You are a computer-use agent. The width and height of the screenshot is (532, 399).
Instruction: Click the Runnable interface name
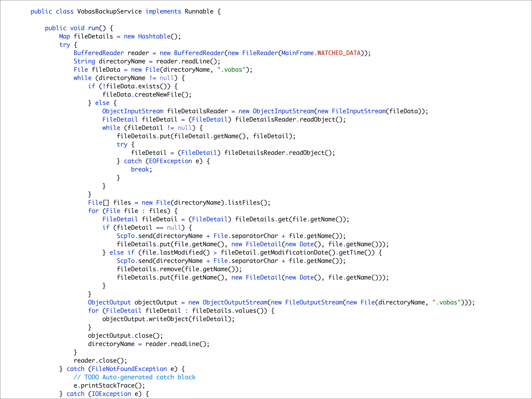tap(199, 11)
